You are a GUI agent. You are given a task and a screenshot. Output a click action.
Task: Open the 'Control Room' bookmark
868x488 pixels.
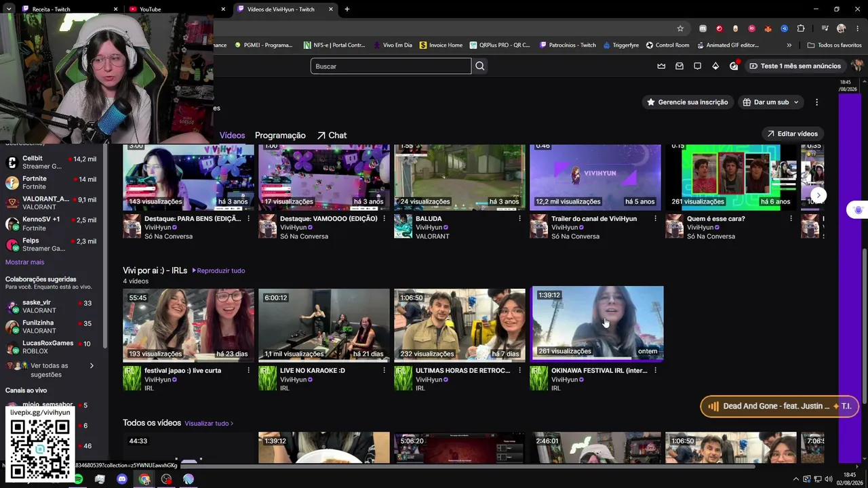tap(667, 45)
